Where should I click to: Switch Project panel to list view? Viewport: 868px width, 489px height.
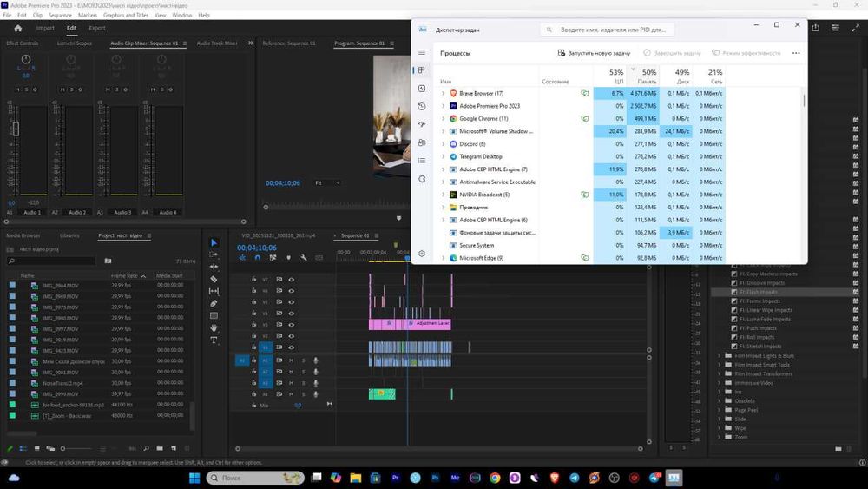click(x=23, y=448)
